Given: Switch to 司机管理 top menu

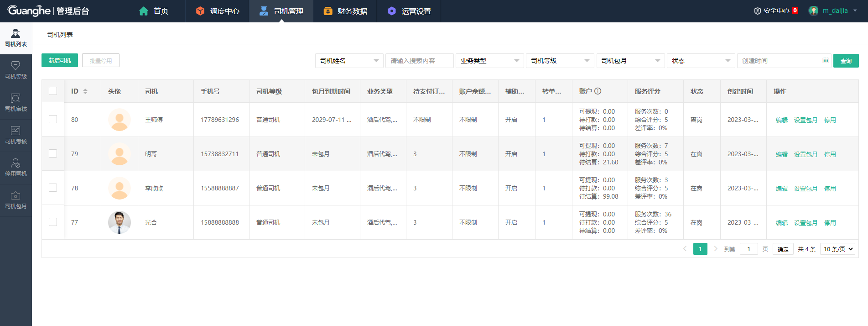Looking at the screenshot, I should (x=281, y=11).
